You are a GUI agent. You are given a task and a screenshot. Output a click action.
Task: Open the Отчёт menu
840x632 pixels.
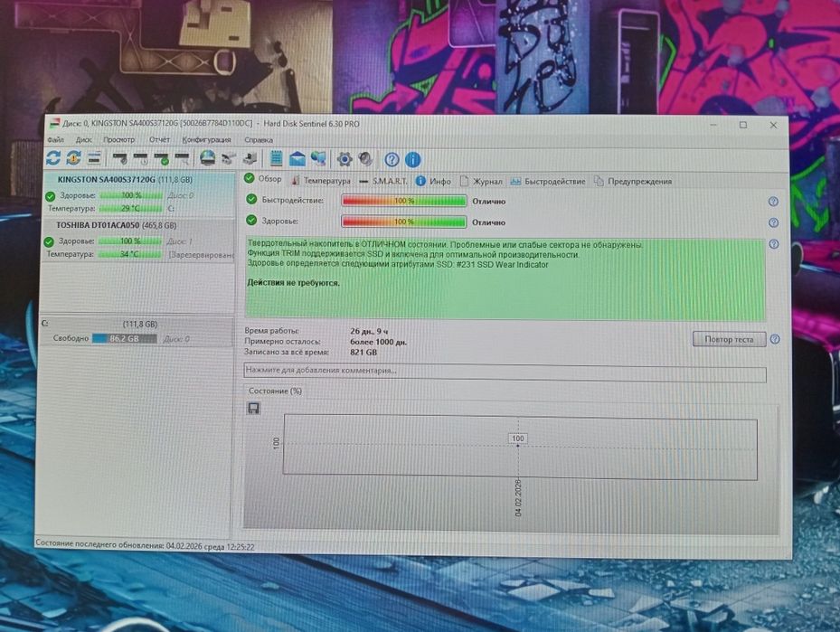(x=159, y=140)
